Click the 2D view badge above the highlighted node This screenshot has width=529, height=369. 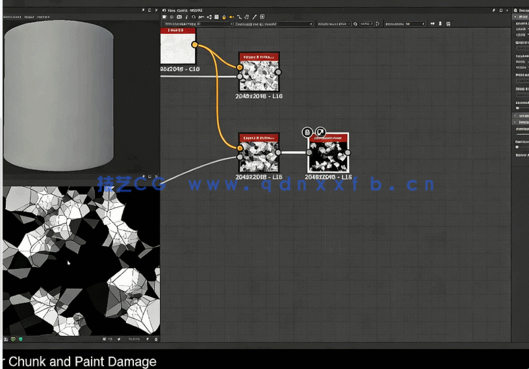point(320,132)
